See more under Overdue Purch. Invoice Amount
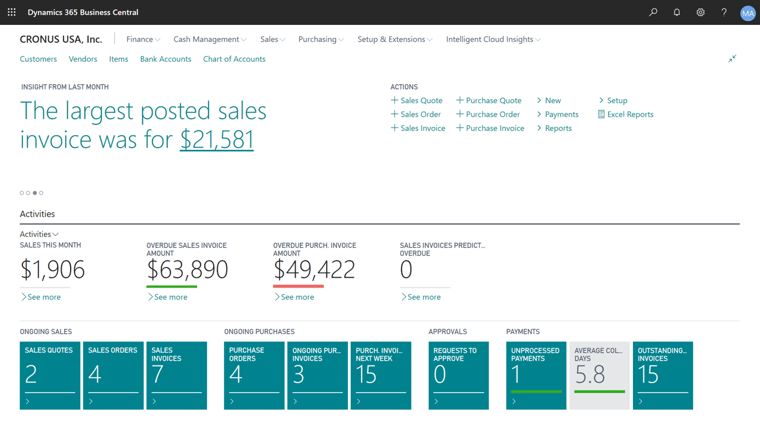Image resolution: width=760 pixels, height=427 pixels. pos(294,297)
